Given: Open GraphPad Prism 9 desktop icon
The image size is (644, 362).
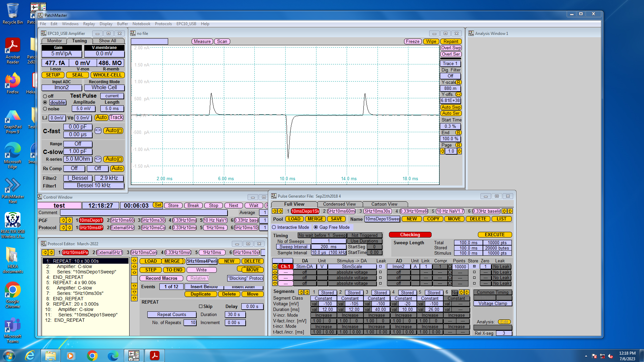Looking at the screenshot, I should [13, 121].
